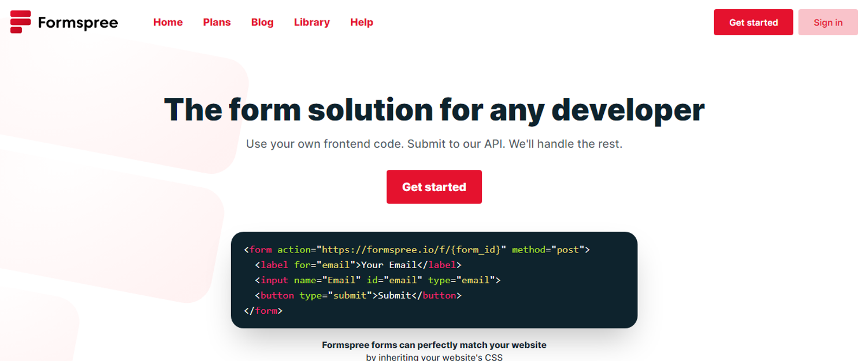Go to the Plans page
Viewport: 868px width, 361px height.
point(216,22)
